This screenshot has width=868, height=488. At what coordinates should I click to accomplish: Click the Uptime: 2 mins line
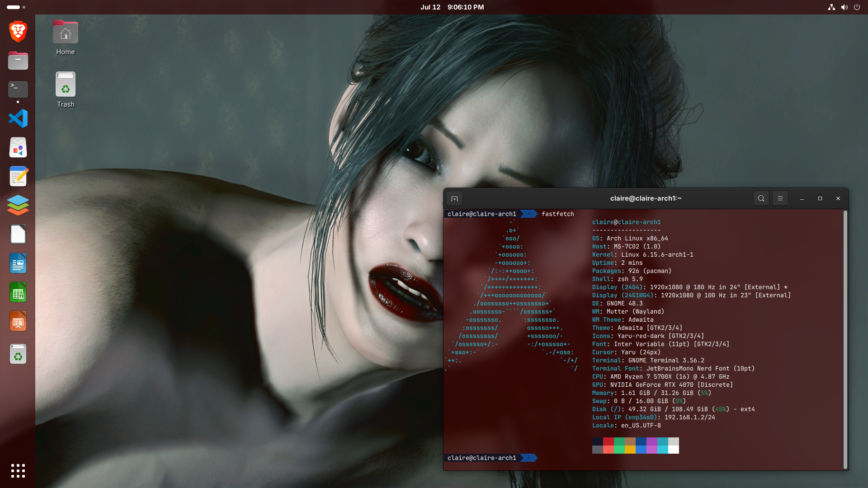(618, 263)
